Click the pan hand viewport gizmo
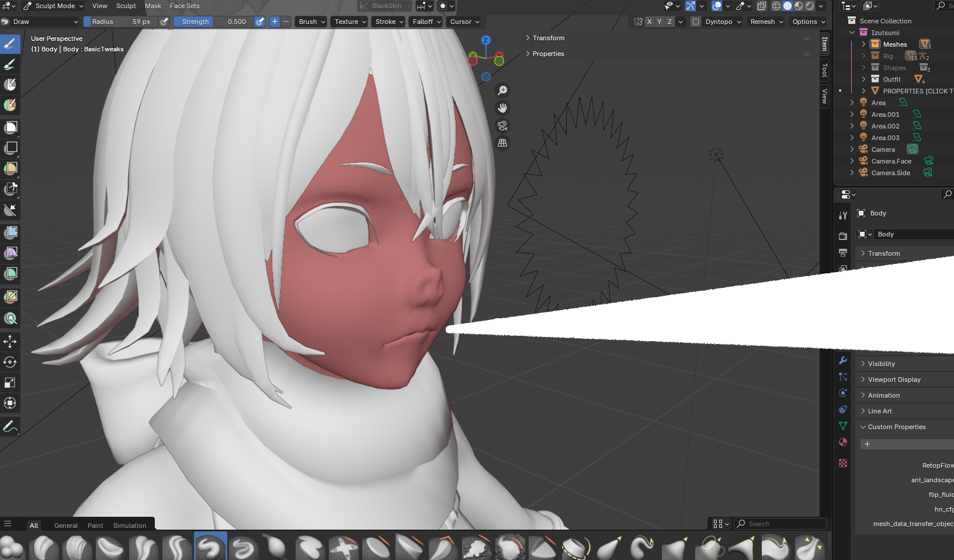954x560 pixels. [502, 108]
